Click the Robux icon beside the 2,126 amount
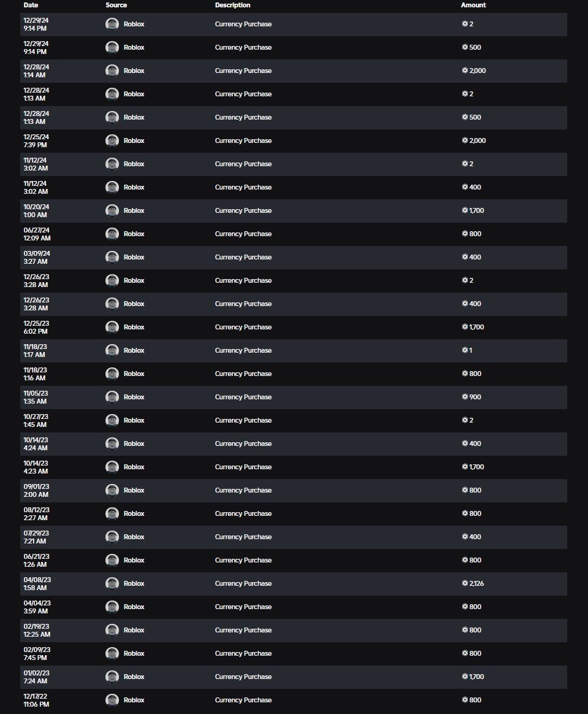Screen dimensions: 588x714 coord(465,583)
